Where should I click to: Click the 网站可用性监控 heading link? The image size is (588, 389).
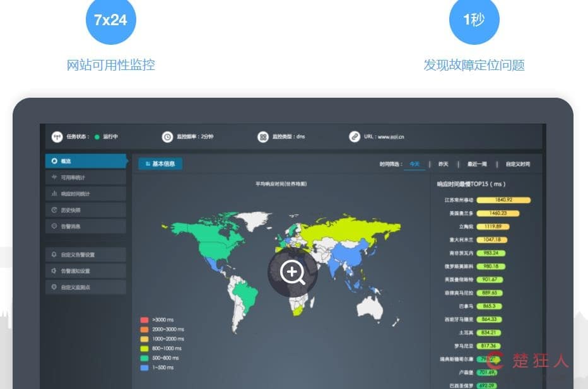click(x=111, y=65)
